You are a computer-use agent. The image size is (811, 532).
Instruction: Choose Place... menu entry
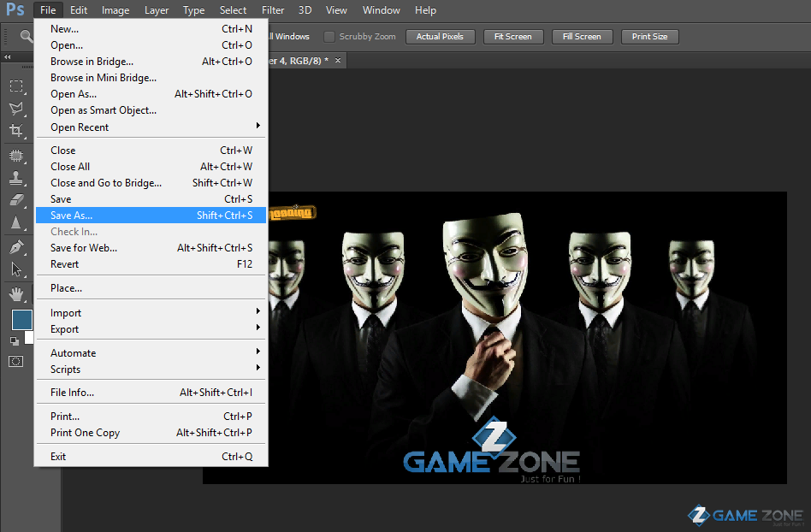[x=151, y=288]
